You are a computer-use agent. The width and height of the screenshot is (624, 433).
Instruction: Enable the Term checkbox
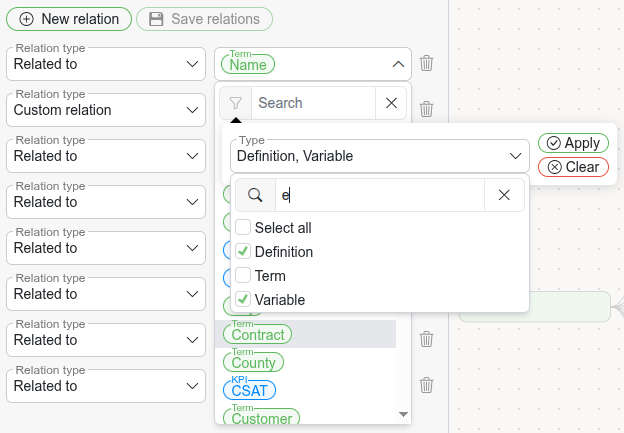point(243,276)
